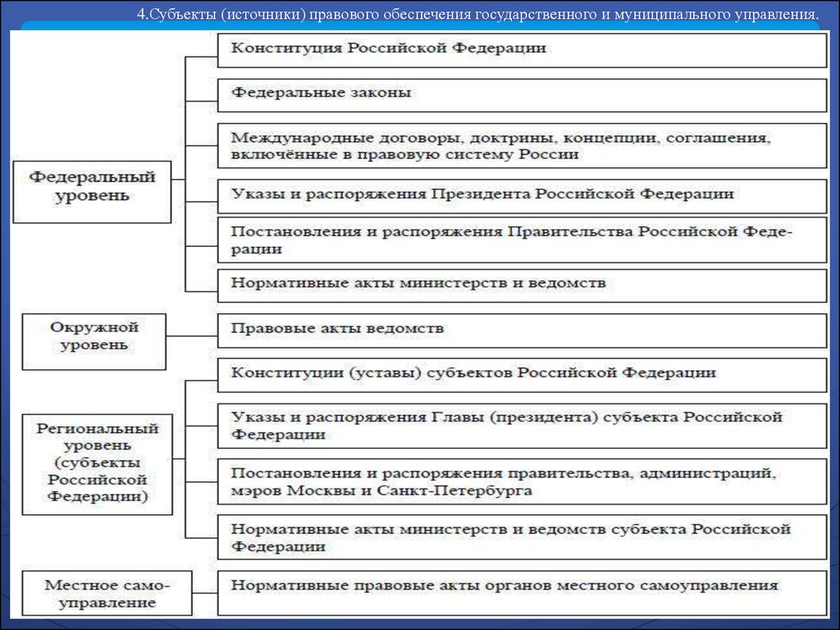Viewport: 840px width, 630px height.
Task: Select the Окружной уровень box
Action: [94, 336]
